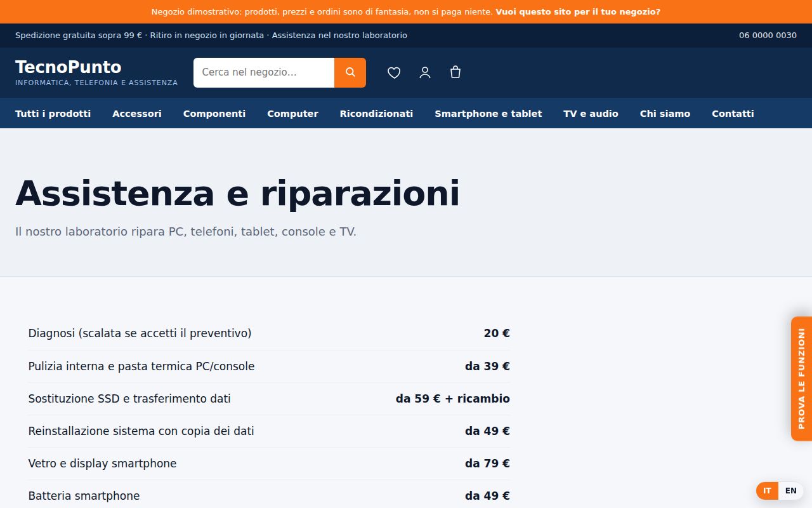Select 'Pulizia interna e pasta termica PC/console'
Image resolution: width=812 pixels, height=508 pixels.
(141, 366)
